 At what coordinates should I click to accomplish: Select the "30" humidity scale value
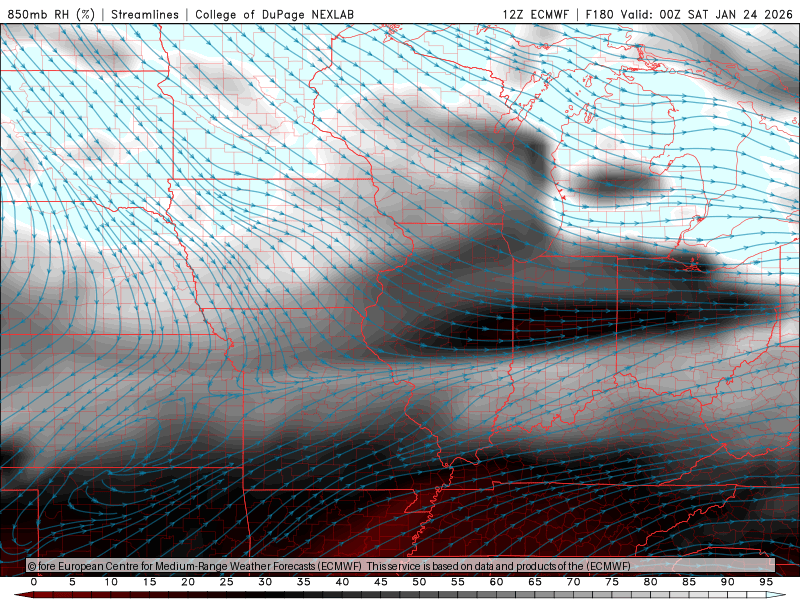pos(265,582)
